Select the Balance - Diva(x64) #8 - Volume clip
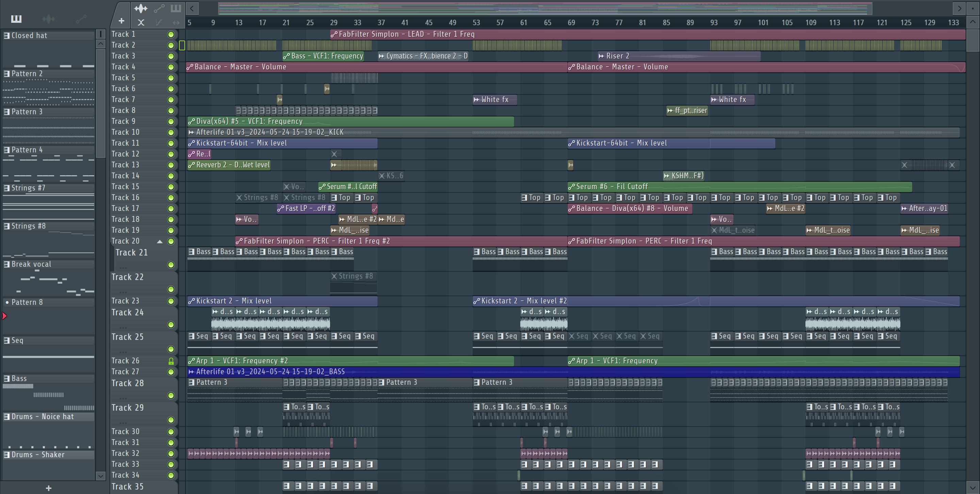This screenshot has width=980, height=494. (x=630, y=209)
